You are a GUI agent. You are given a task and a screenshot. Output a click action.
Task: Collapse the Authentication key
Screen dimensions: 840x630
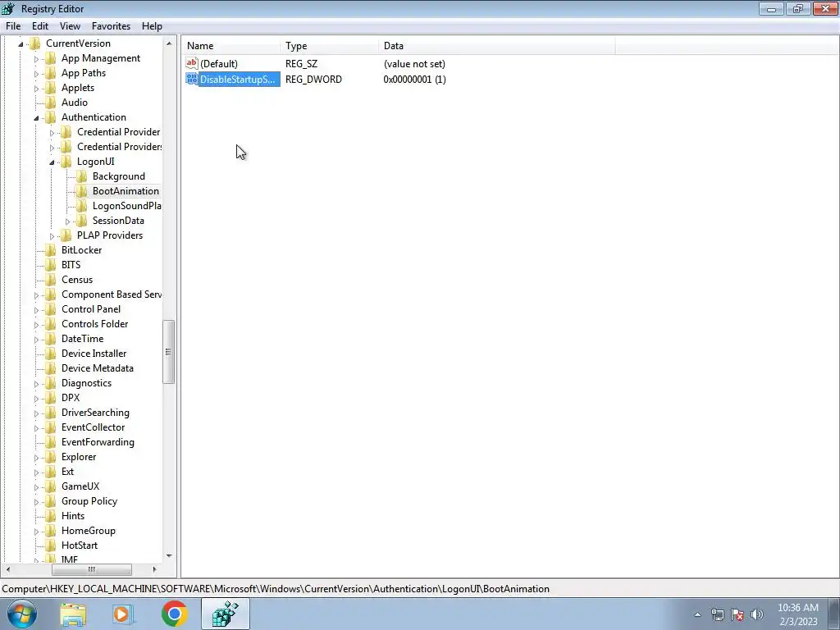36,118
